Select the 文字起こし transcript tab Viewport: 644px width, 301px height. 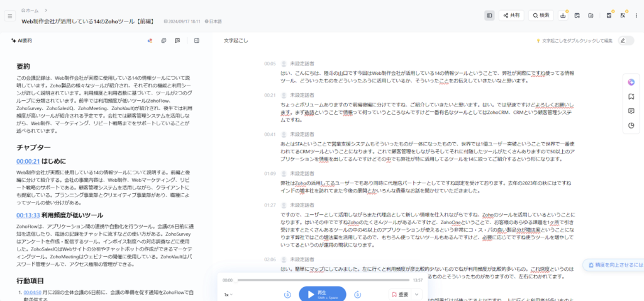coord(236,41)
